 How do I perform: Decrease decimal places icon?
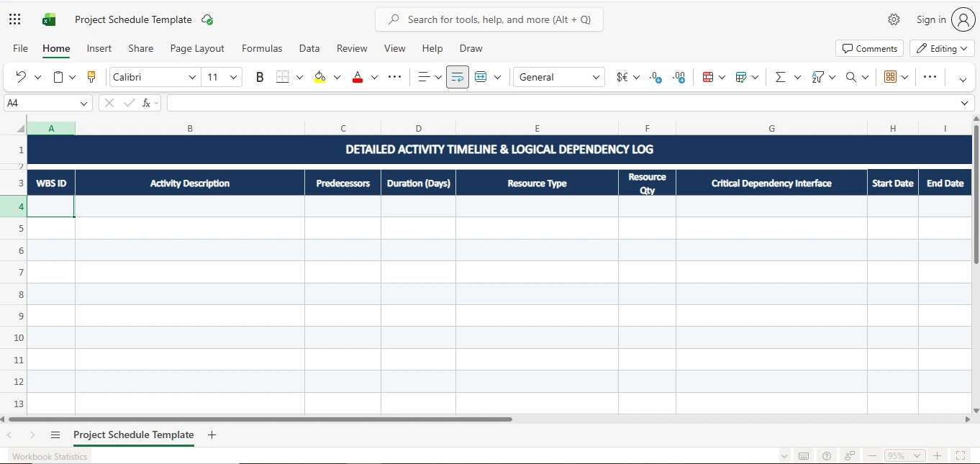[x=655, y=77]
